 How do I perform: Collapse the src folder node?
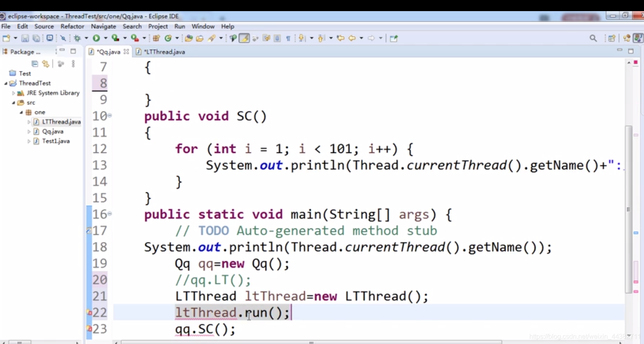tap(14, 103)
